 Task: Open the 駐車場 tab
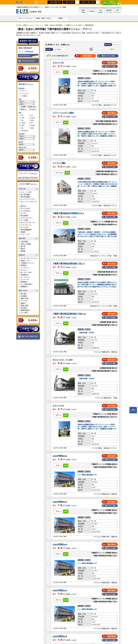pos(60,18)
